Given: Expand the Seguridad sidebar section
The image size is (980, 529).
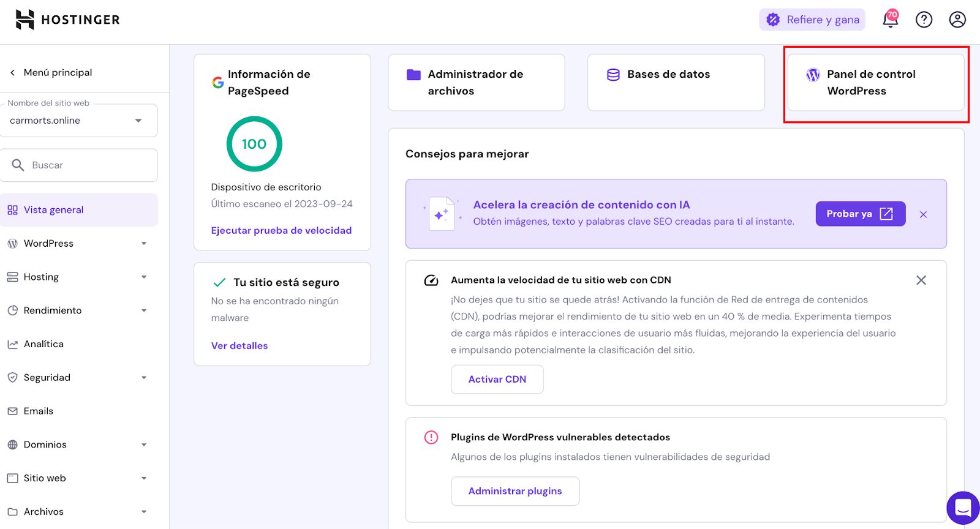Looking at the screenshot, I should tap(144, 378).
